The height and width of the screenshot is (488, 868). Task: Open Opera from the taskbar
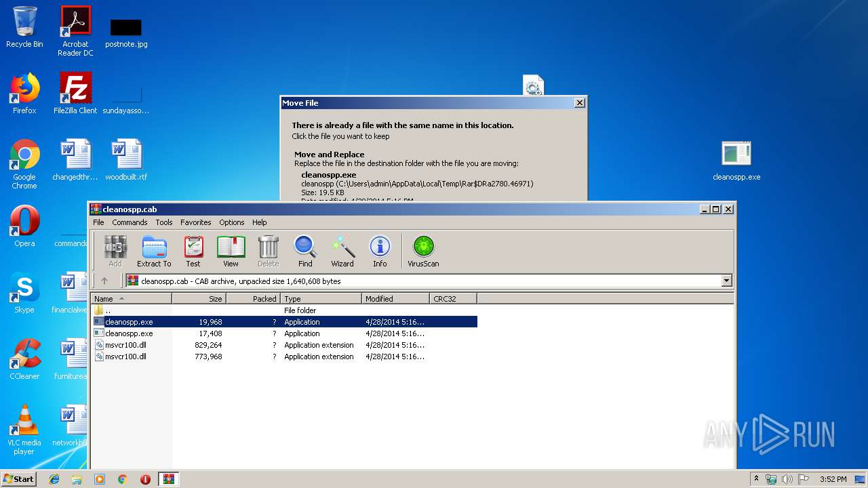(x=145, y=479)
